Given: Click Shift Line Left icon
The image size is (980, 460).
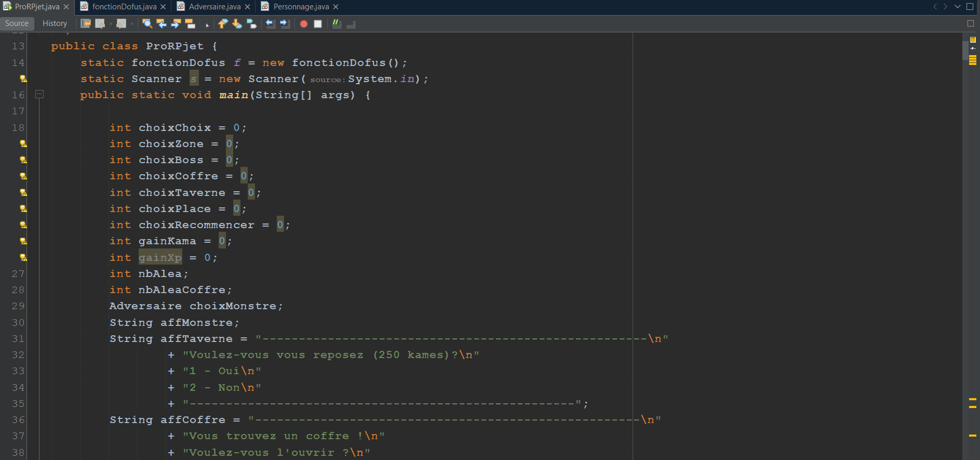Looking at the screenshot, I should point(271,23).
